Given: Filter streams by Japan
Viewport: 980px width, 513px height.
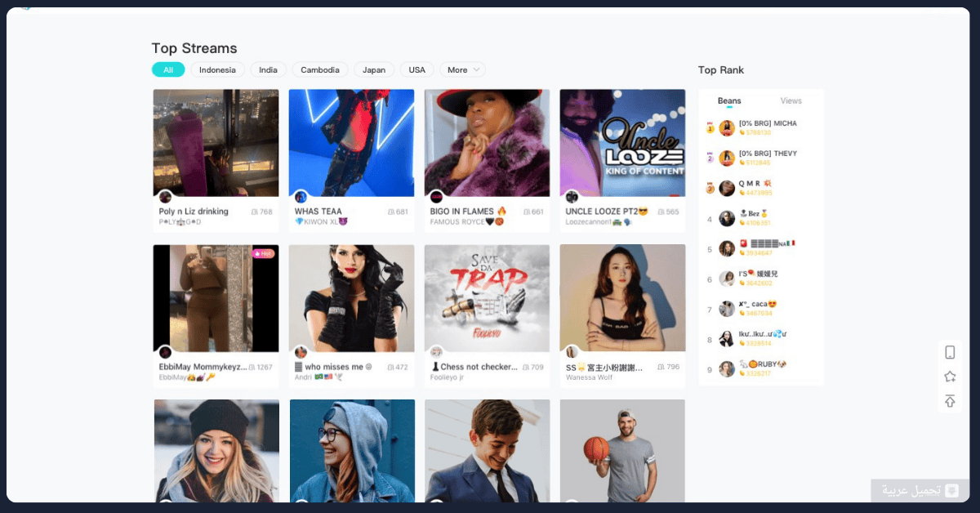Looking at the screenshot, I should point(374,70).
